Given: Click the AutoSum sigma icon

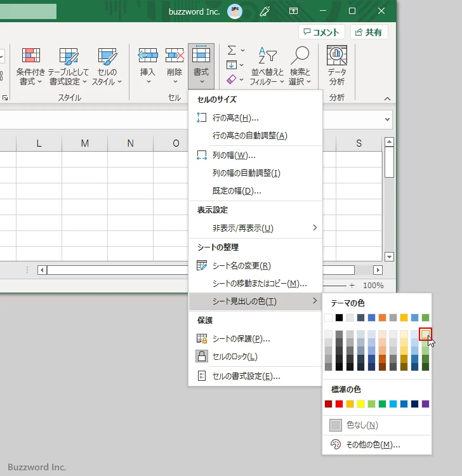Looking at the screenshot, I should click(232, 50).
